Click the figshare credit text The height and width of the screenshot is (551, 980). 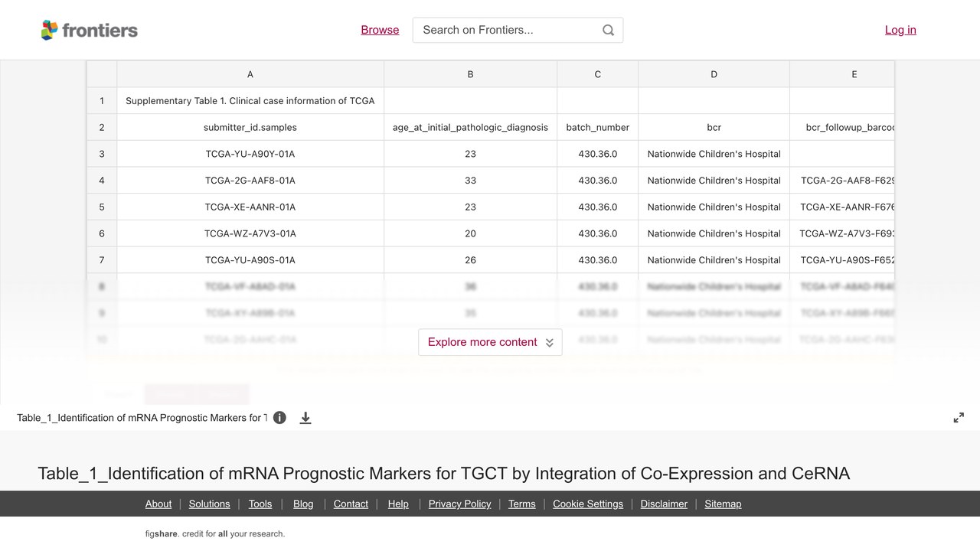(215, 533)
